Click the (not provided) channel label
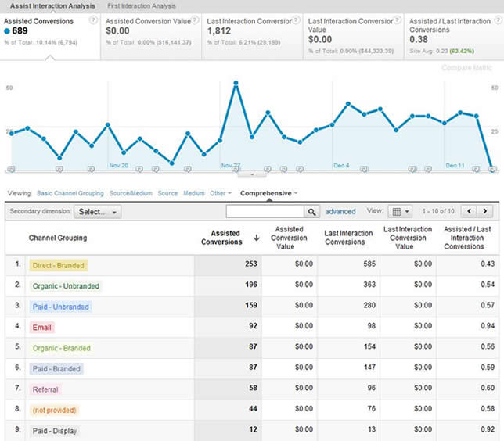 click(54, 411)
